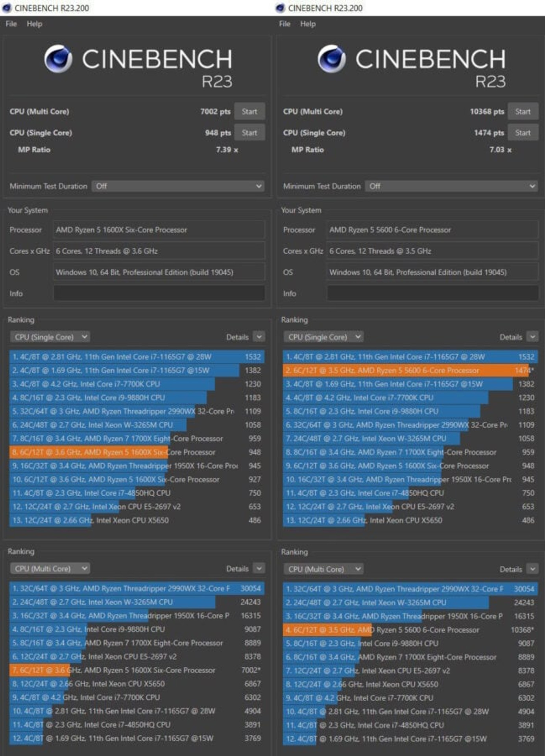Screen dimensions: 545x756
Task: Click the Info input field in right window
Action: (x=432, y=293)
